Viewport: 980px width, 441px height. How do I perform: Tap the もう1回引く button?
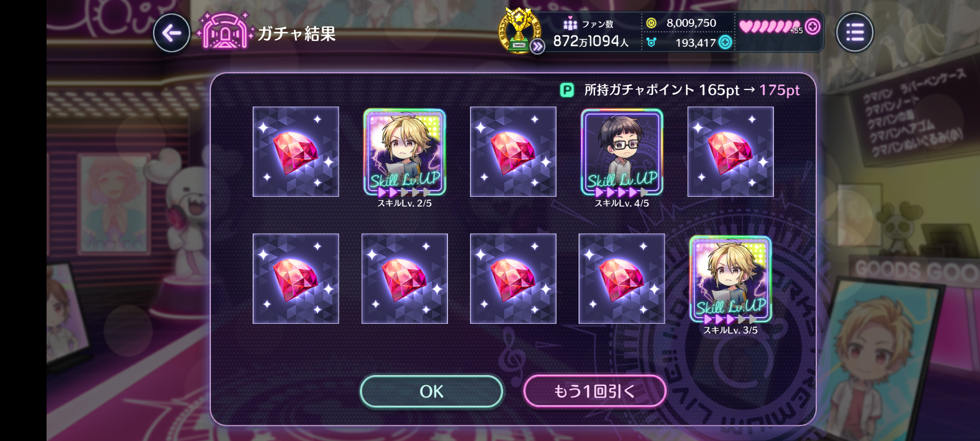pyautogui.click(x=595, y=391)
